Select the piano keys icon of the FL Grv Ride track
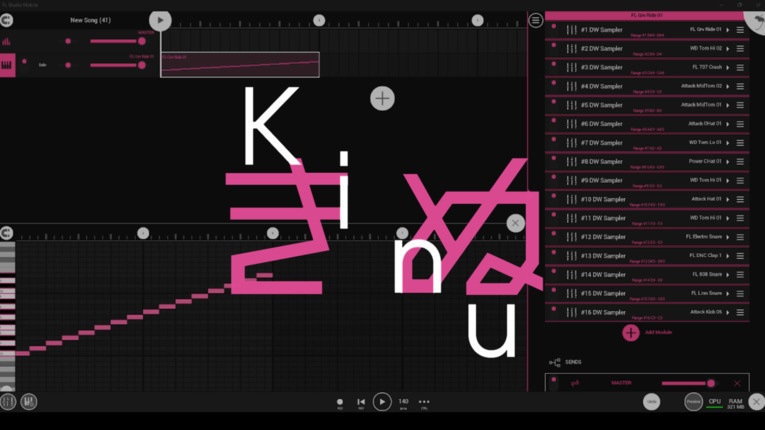Screen dimensions: 765x430 coord(7,65)
